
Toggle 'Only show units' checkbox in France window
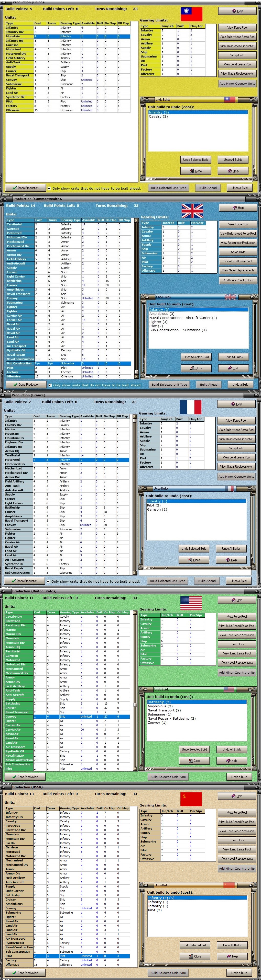pyautogui.click(x=48, y=581)
